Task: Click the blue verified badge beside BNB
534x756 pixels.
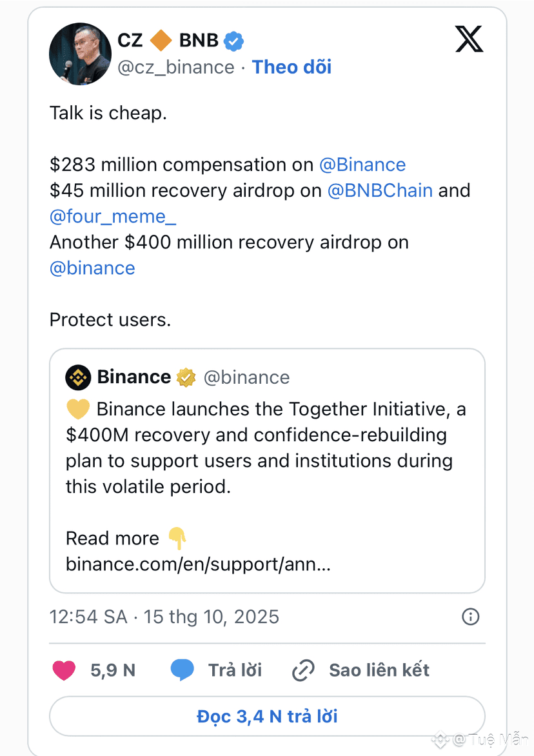Action: pos(233,41)
